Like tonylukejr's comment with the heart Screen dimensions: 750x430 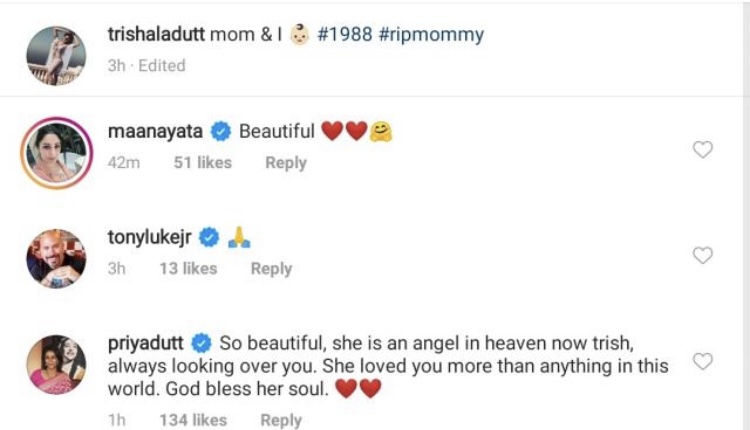703,255
